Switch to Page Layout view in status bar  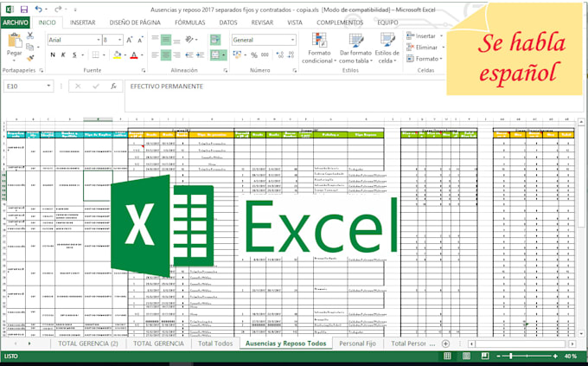(466, 356)
